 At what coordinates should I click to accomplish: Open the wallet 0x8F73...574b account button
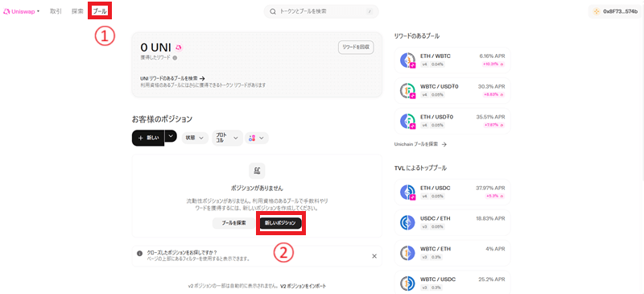614,11
